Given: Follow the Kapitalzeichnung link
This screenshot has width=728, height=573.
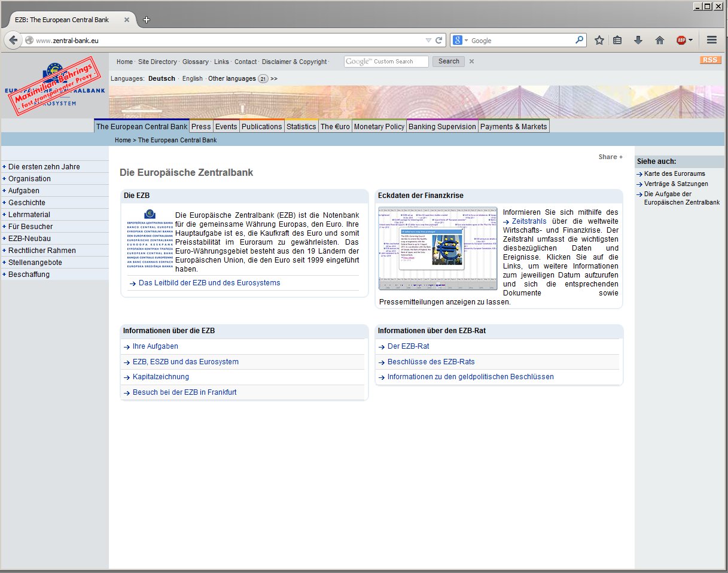Looking at the screenshot, I should 160,377.
